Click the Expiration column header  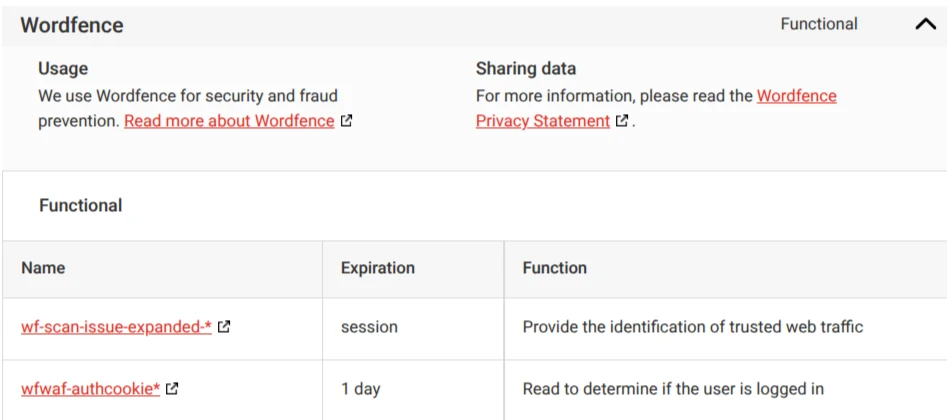point(378,268)
